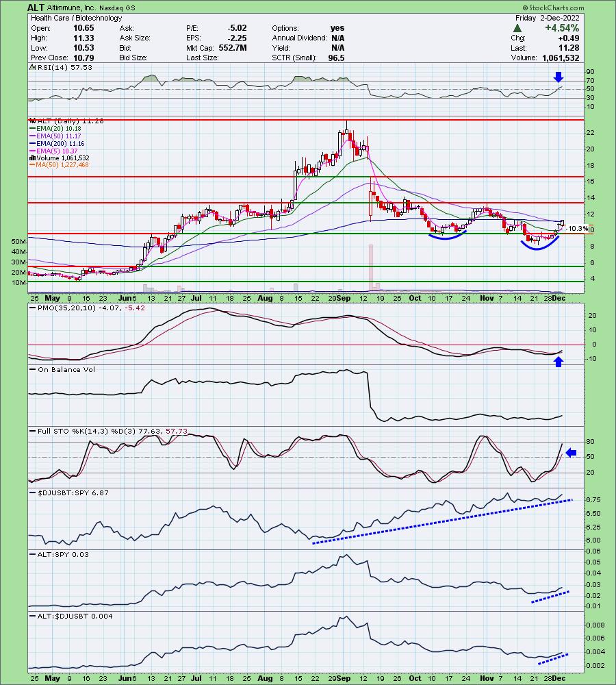Screen dimensions: 616x685
Task: Click the -10.3% label on the price chart
Action: tap(578, 229)
